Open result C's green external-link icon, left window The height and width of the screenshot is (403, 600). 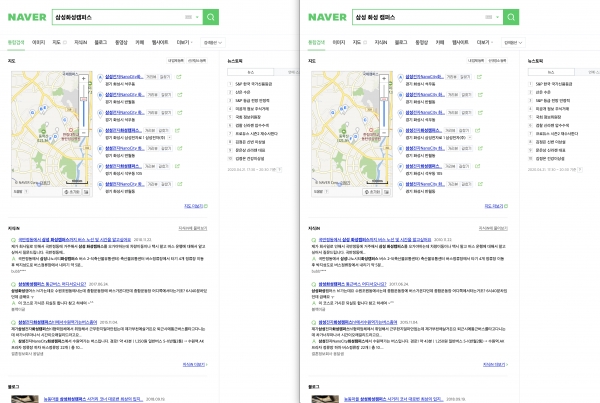pyautogui.click(x=179, y=113)
